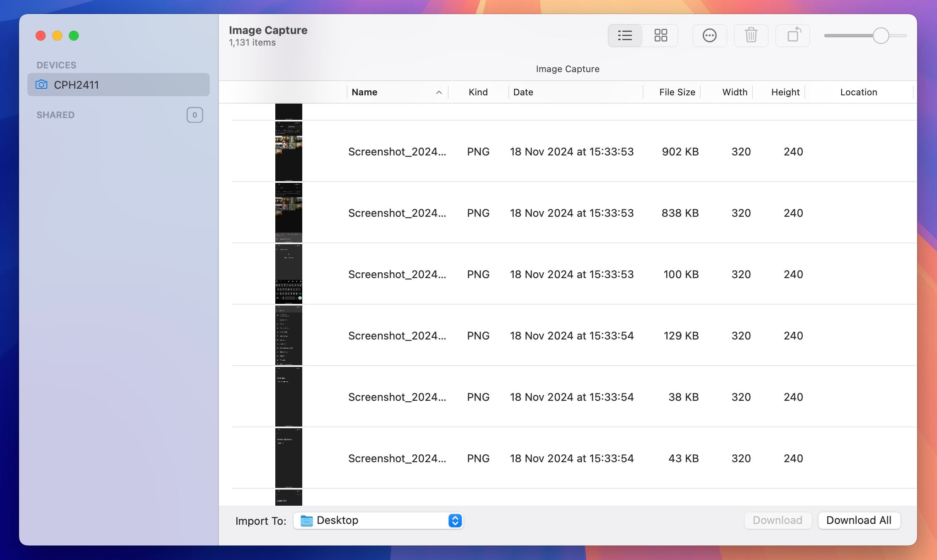Sort files by Name column
937x560 pixels.
394,91
